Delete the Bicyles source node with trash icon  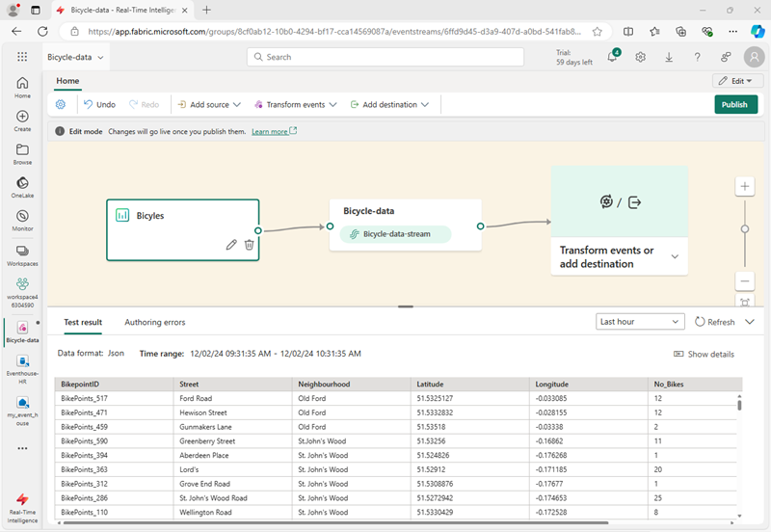[249, 245]
